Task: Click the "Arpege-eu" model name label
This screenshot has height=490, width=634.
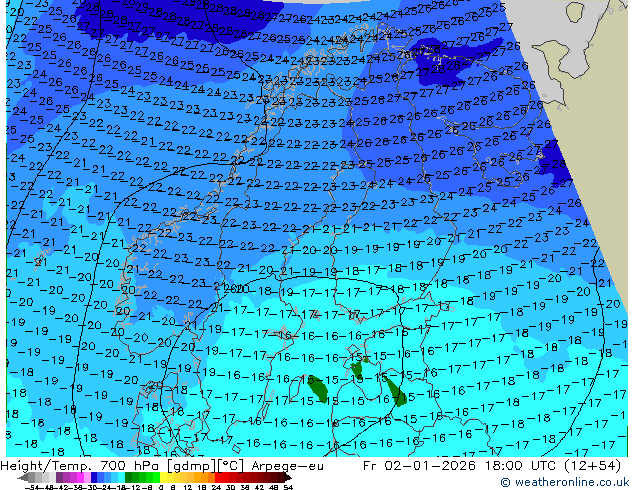Action: click(x=287, y=466)
